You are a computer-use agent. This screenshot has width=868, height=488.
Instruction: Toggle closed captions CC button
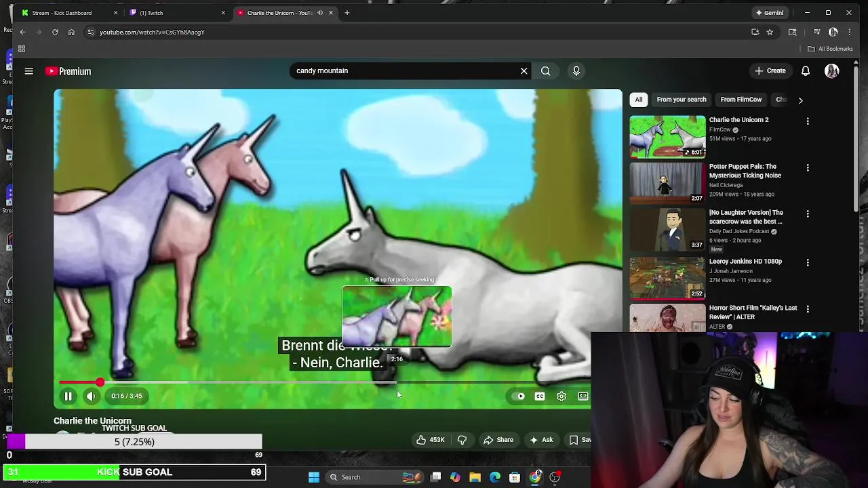540,396
